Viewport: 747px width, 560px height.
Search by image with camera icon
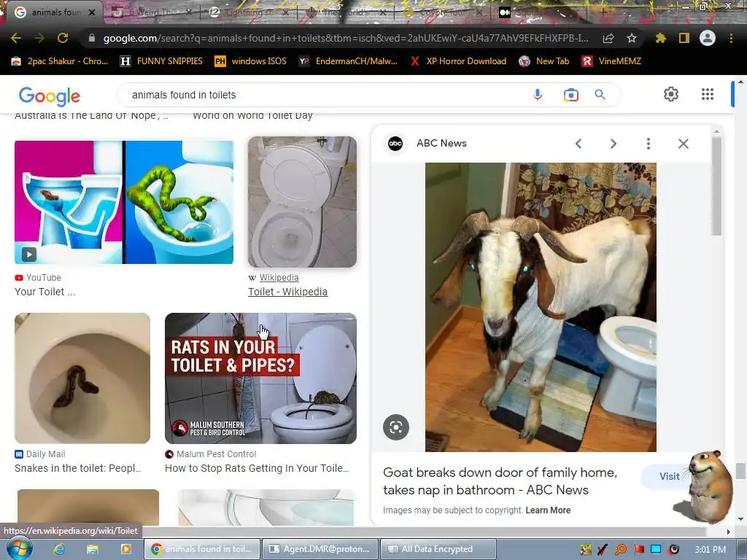[570, 95]
